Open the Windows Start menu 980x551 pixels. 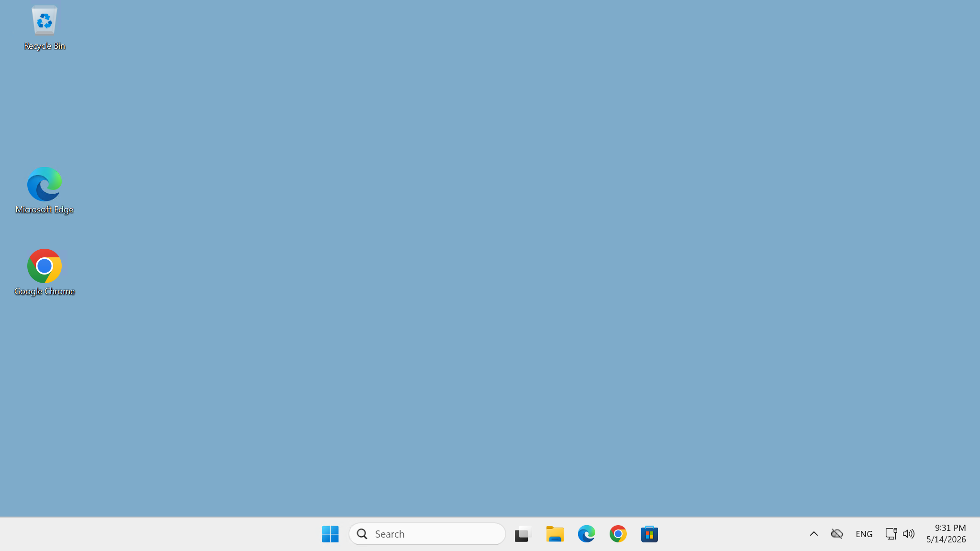330,534
